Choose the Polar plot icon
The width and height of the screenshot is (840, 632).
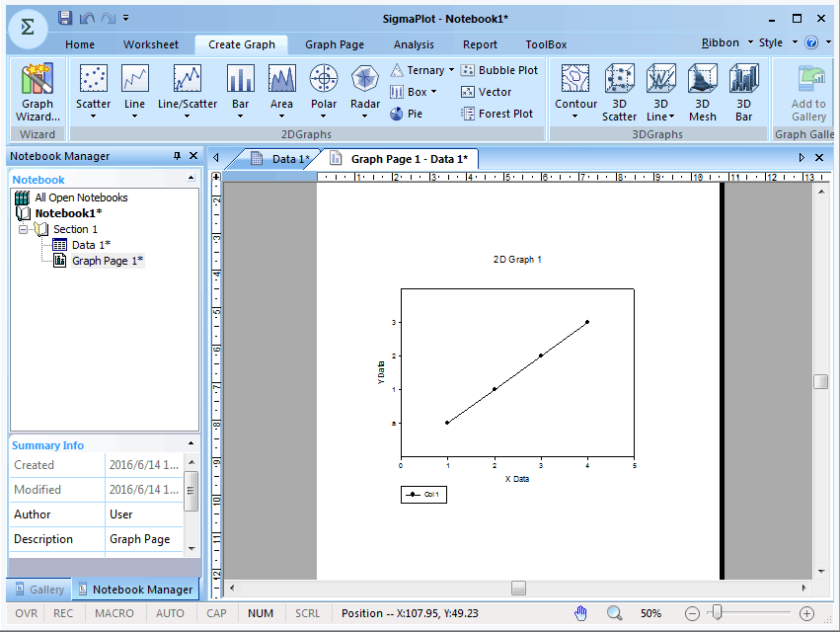324,79
